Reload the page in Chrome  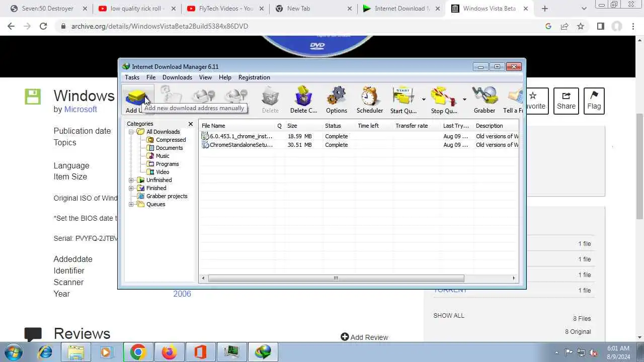[43, 26]
